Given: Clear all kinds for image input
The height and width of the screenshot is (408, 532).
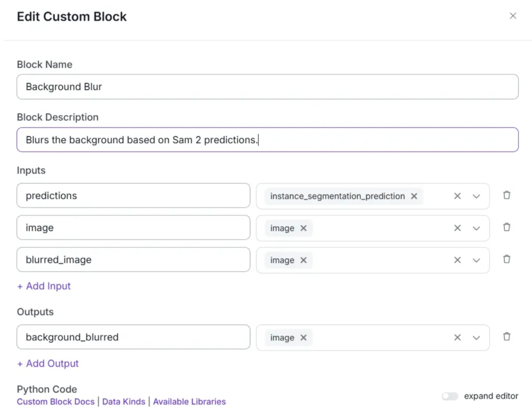Looking at the screenshot, I should (x=457, y=228).
